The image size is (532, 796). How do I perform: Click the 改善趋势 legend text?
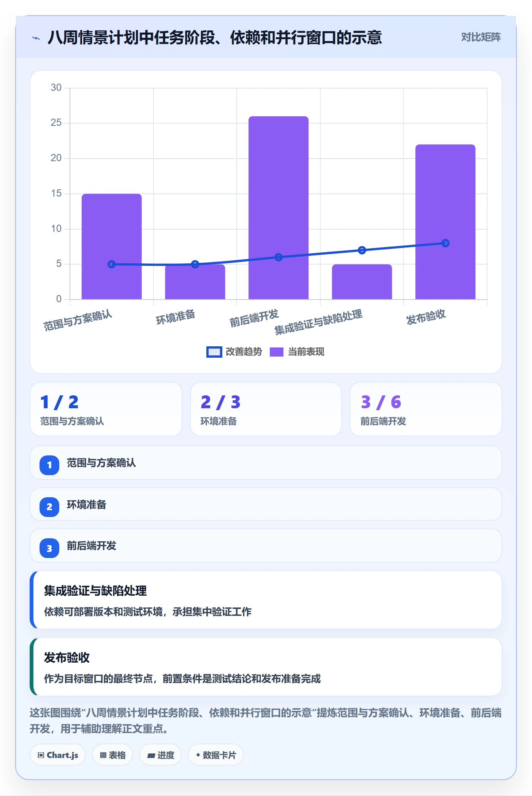(244, 352)
